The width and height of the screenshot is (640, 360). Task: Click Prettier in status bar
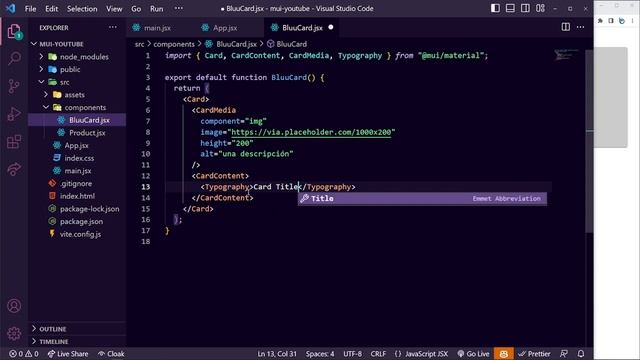coord(534,353)
